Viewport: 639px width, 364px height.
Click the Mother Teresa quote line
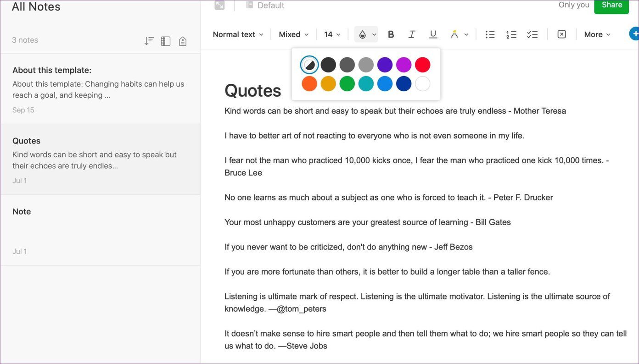[x=395, y=111]
